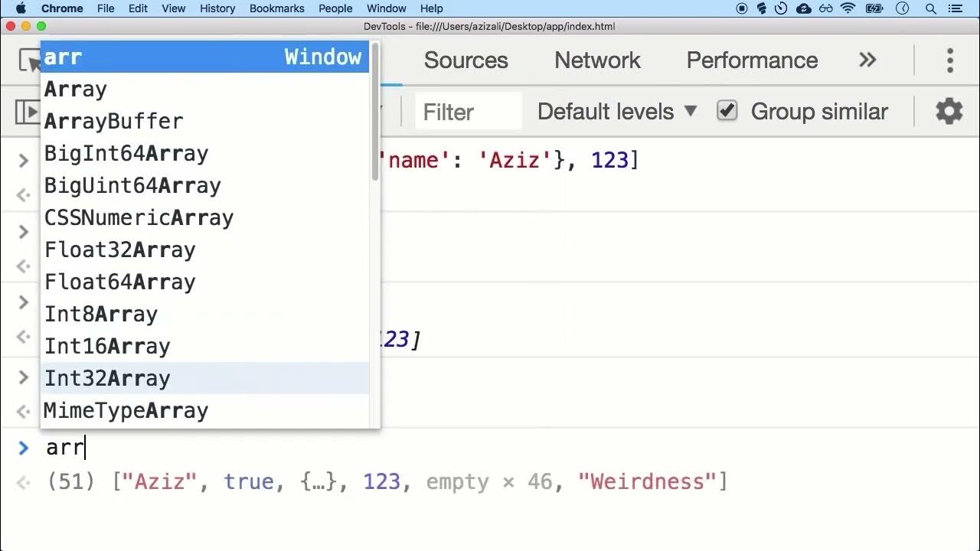Open the Performance tab

(x=752, y=60)
